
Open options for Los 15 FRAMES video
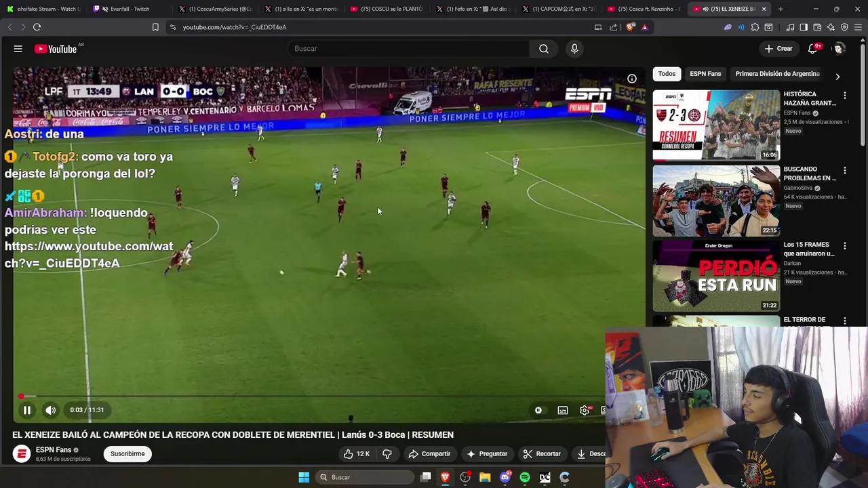click(x=845, y=246)
